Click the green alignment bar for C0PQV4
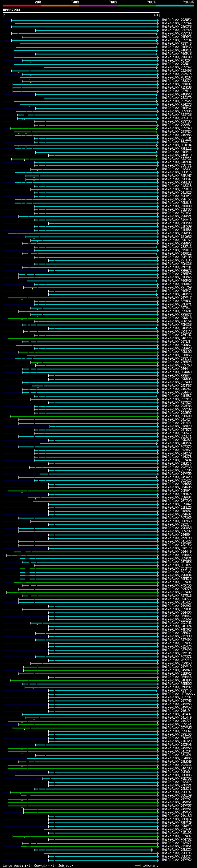Image resolution: width=197 pixels, height=868 pixels. 83,491
